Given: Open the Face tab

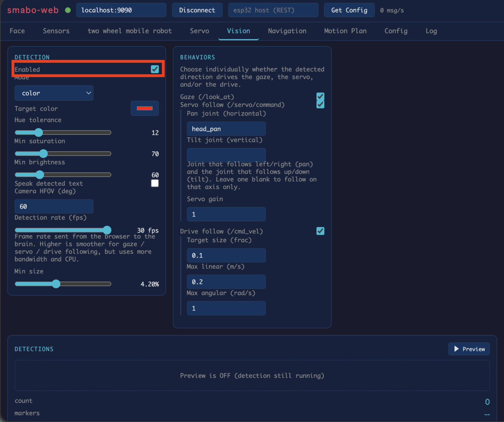Looking at the screenshot, I should pyautogui.click(x=17, y=31).
